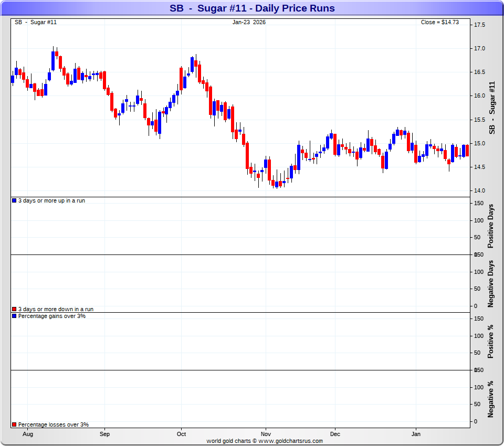Image resolution: width=504 pixels, height=446 pixels.
Task: Click the "3 days or more up in a run" text
Action: click(x=51, y=201)
